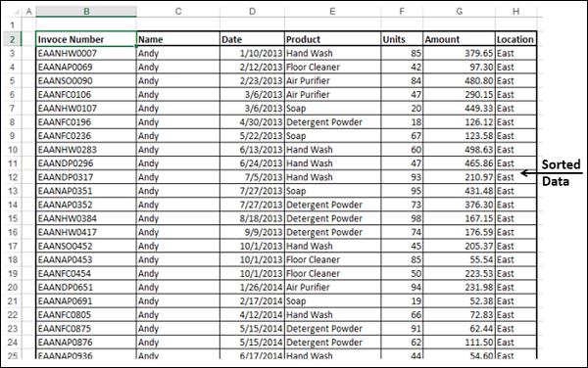Viewport: 588px width, 368px height.
Task: Select column G header
Action: pyautogui.click(x=459, y=12)
